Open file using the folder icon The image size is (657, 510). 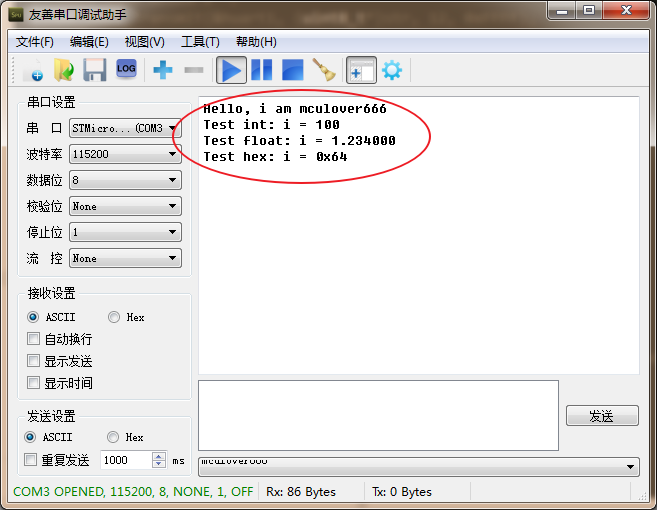coord(64,70)
